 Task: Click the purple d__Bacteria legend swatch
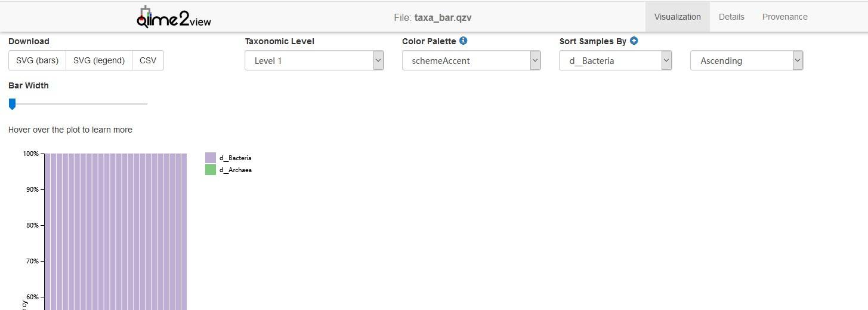coord(211,158)
